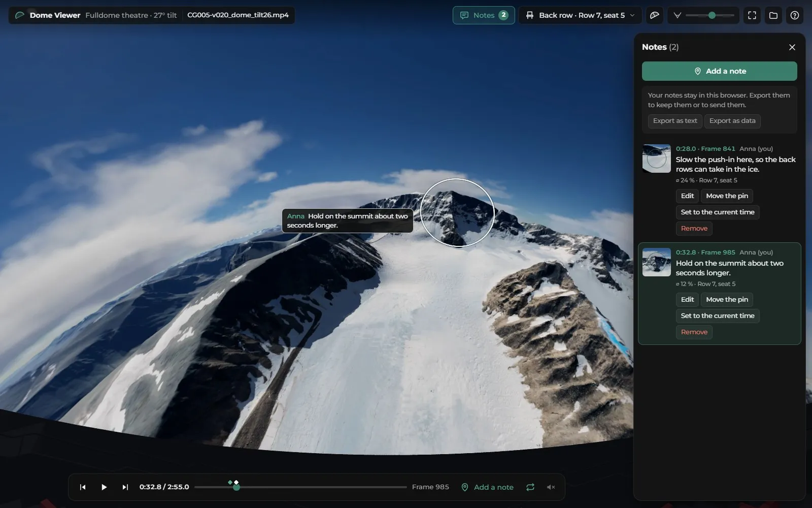This screenshot has width=812, height=508.
Task: Edit the 'Hold on the summit' note
Action: (x=687, y=300)
